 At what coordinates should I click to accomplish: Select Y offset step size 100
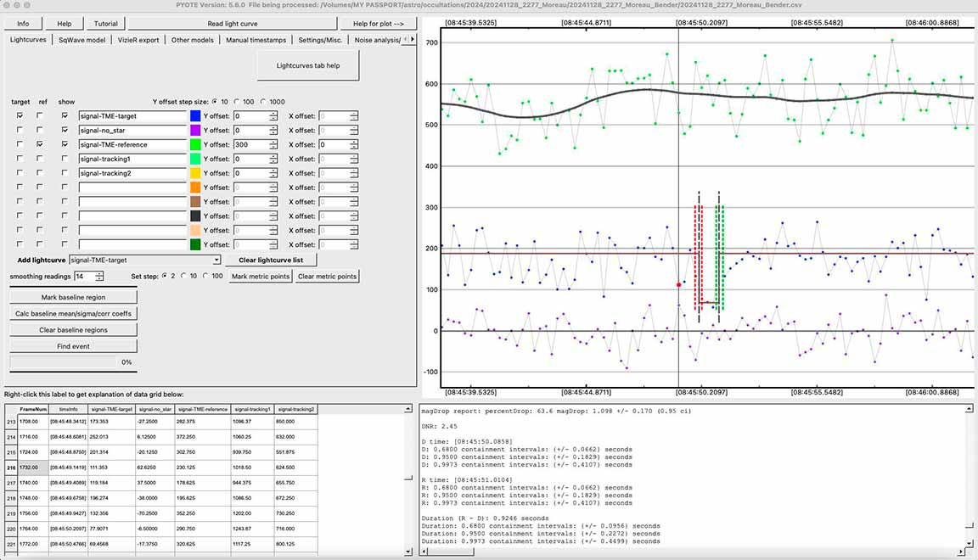(236, 102)
